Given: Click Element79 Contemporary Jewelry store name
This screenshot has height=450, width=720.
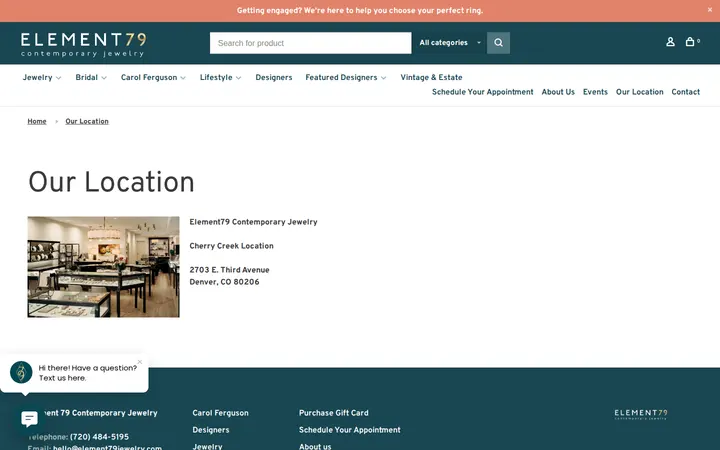Looking at the screenshot, I should pyautogui.click(x=253, y=222).
